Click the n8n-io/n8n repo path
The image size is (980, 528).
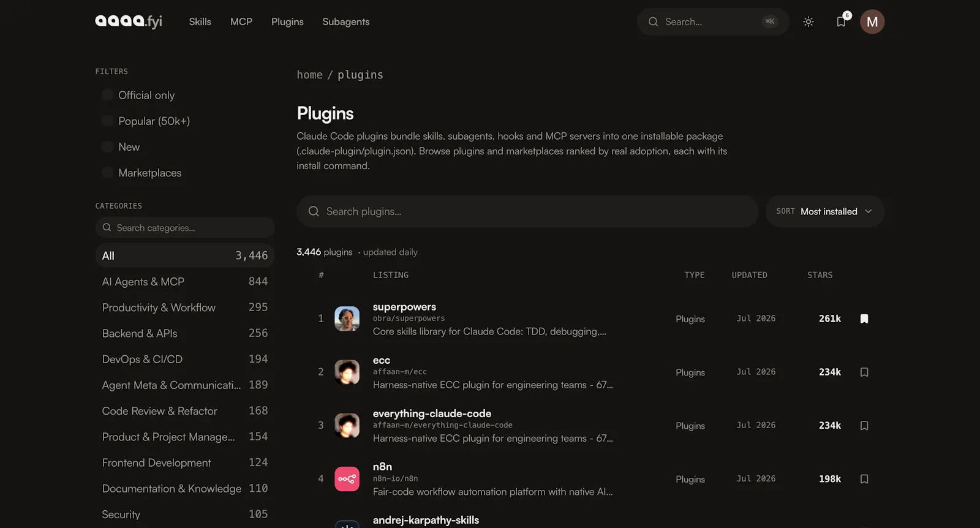[395, 479]
